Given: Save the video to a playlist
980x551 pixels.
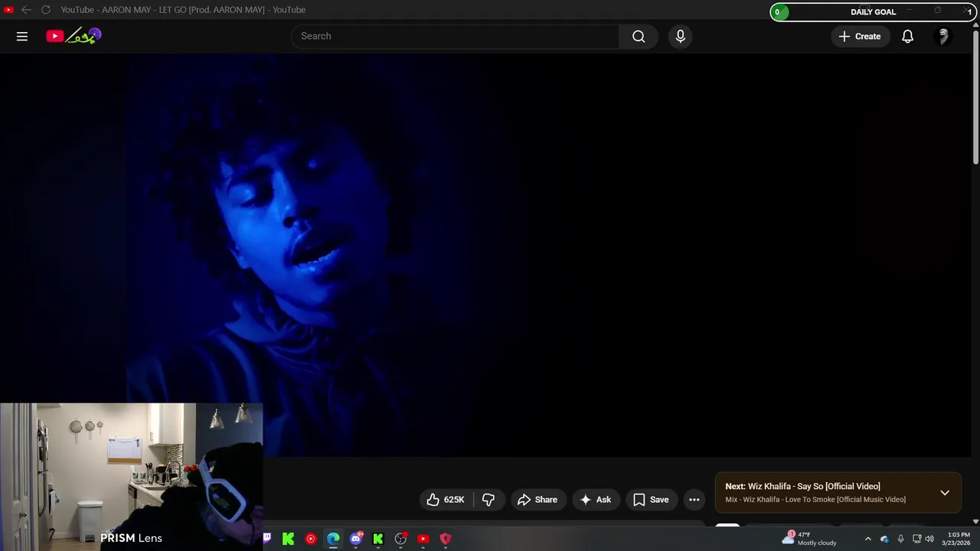Looking at the screenshot, I should click(651, 500).
